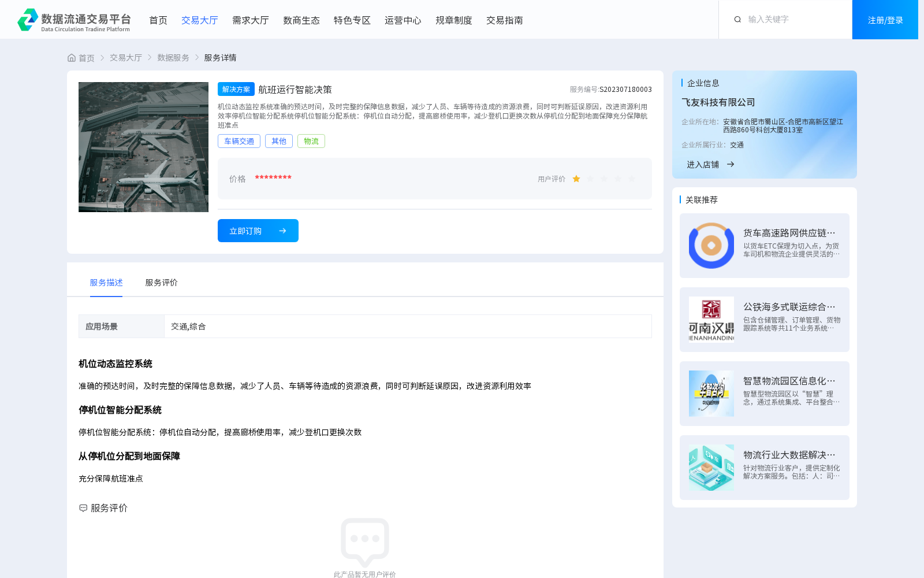Open 运营中心 in the top navigation
Image resolution: width=924 pixels, height=578 pixels.
[x=403, y=20]
